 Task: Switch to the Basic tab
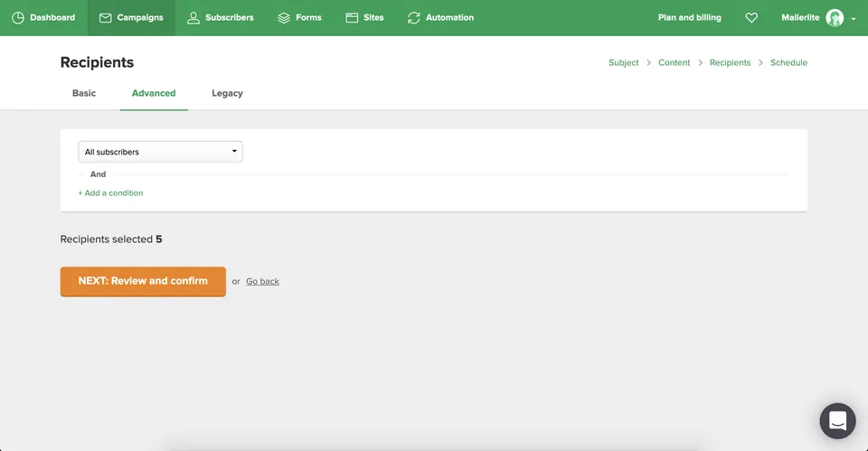(84, 93)
